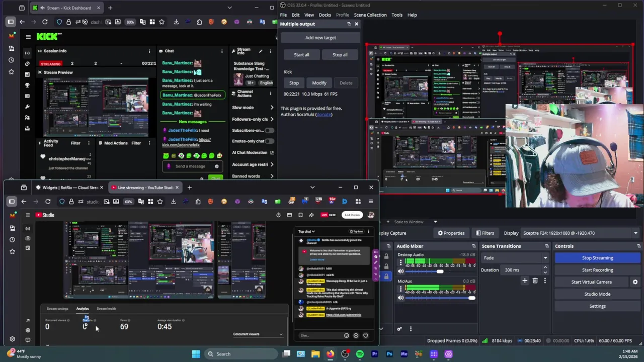Mute the Mic/Aux speaker icon in OBS
The width and height of the screenshot is (644, 362).
click(400, 298)
